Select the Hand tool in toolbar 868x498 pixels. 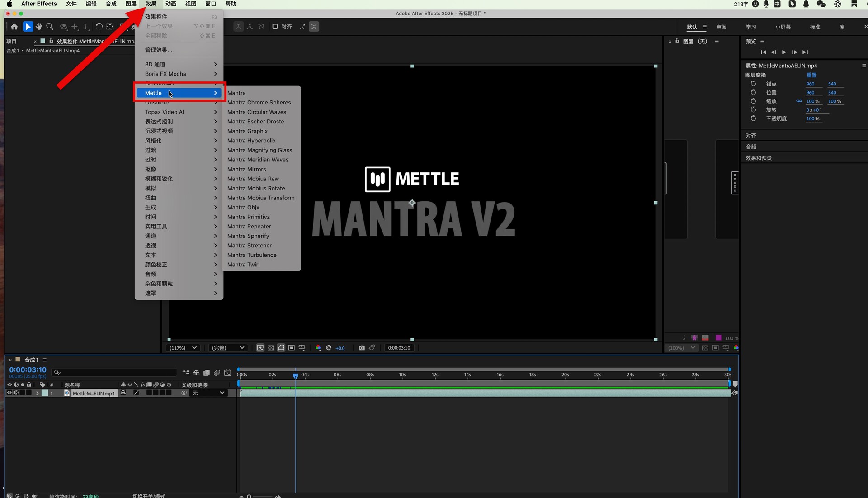(39, 27)
